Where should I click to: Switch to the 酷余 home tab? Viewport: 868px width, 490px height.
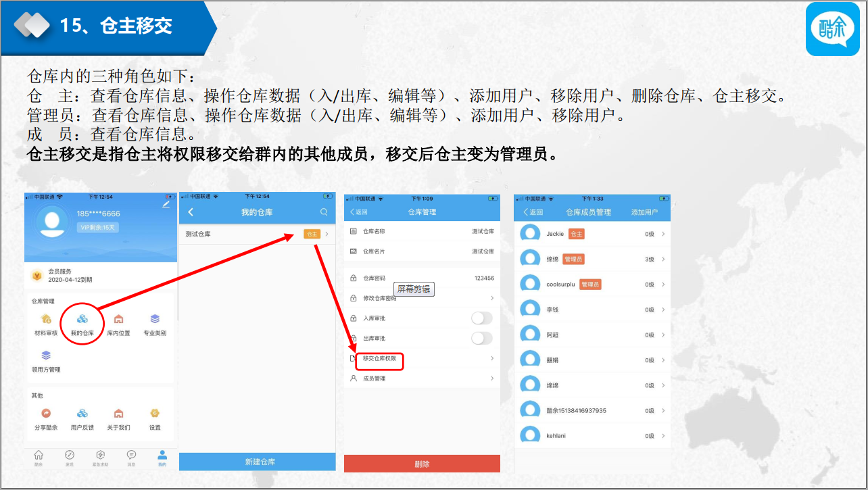[39, 458]
